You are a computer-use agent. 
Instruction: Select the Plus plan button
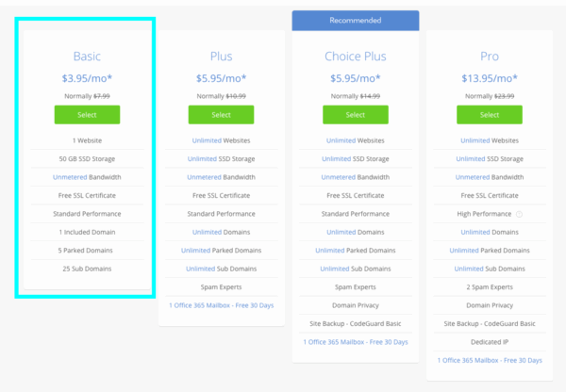click(x=221, y=115)
